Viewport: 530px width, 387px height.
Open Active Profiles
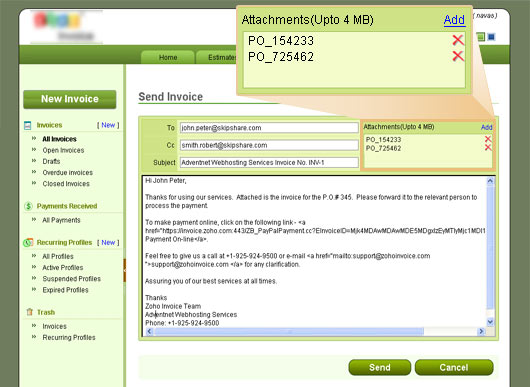pos(63,267)
